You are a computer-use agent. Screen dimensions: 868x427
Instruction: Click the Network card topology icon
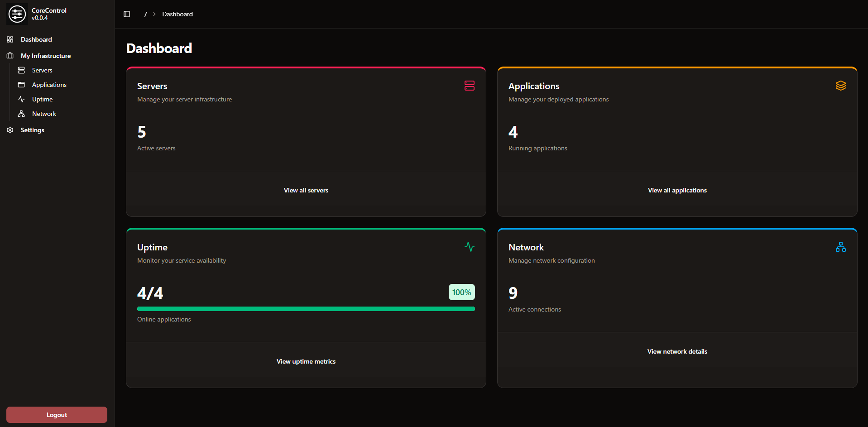pyautogui.click(x=840, y=247)
